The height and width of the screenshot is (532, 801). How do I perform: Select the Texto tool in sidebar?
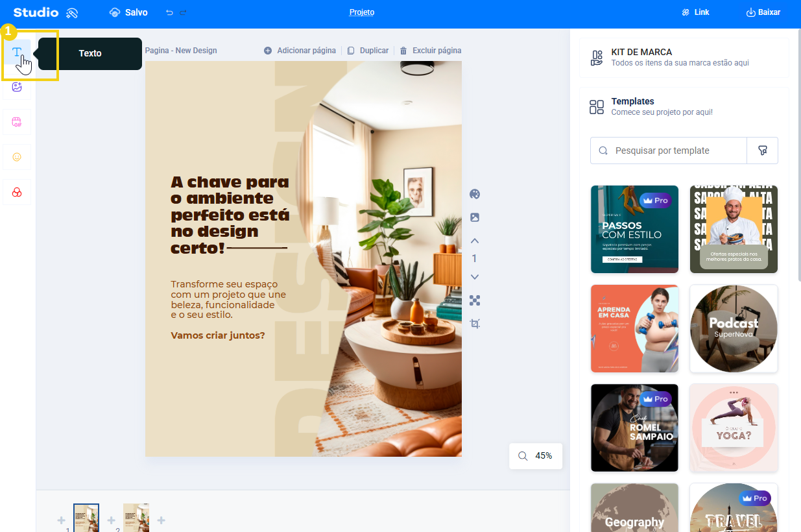click(17, 52)
